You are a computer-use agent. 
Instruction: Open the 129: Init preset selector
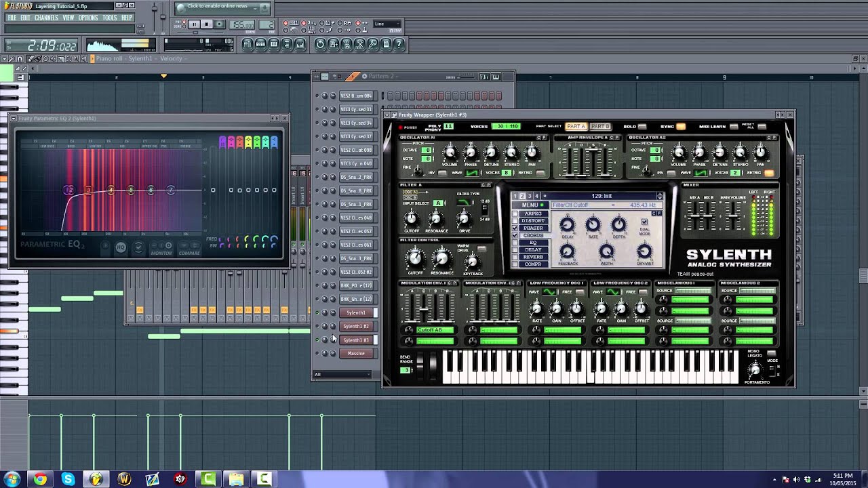[601, 196]
